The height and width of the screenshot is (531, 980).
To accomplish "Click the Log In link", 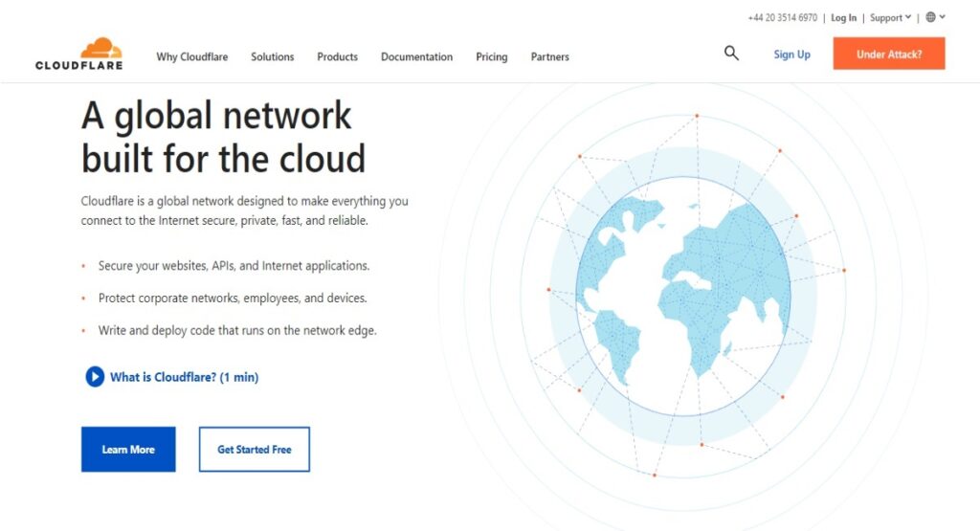I will click(844, 18).
